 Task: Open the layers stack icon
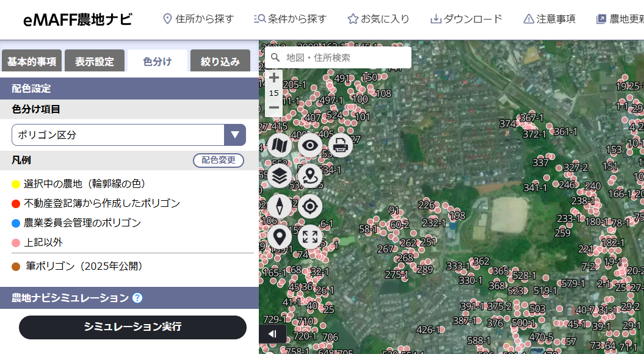coord(280,176)
